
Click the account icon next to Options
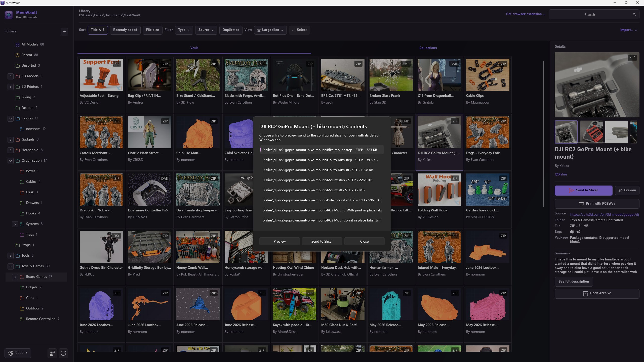point(52,353)
